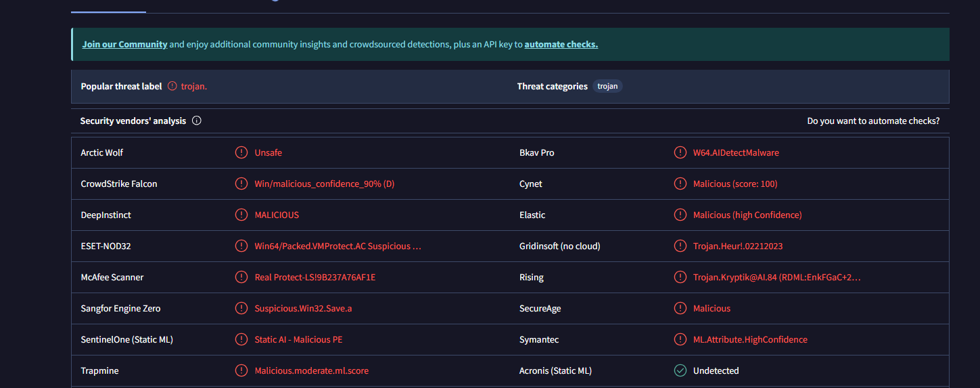
Task: Click the Arctic Wolf vendor name
Action: point(102,152)
